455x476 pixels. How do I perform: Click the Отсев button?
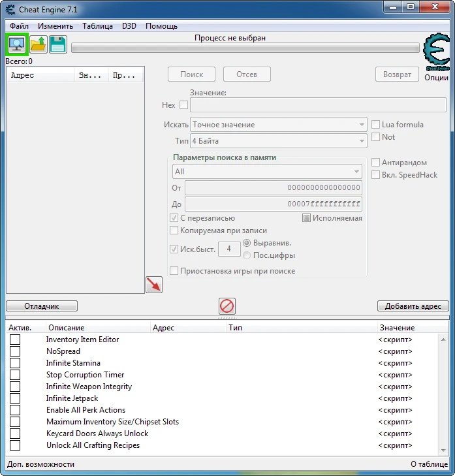247,74
